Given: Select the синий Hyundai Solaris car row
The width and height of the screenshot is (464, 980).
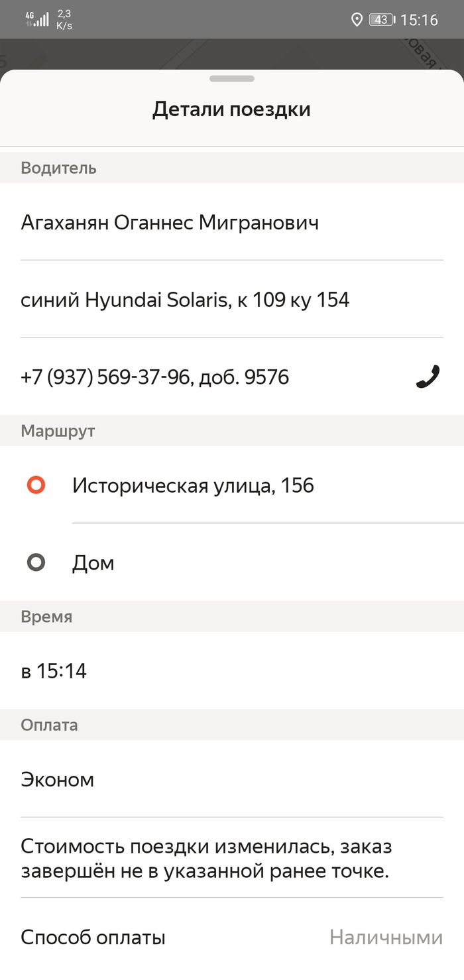Looking at the screenshot, I should [x=185, y=300].
